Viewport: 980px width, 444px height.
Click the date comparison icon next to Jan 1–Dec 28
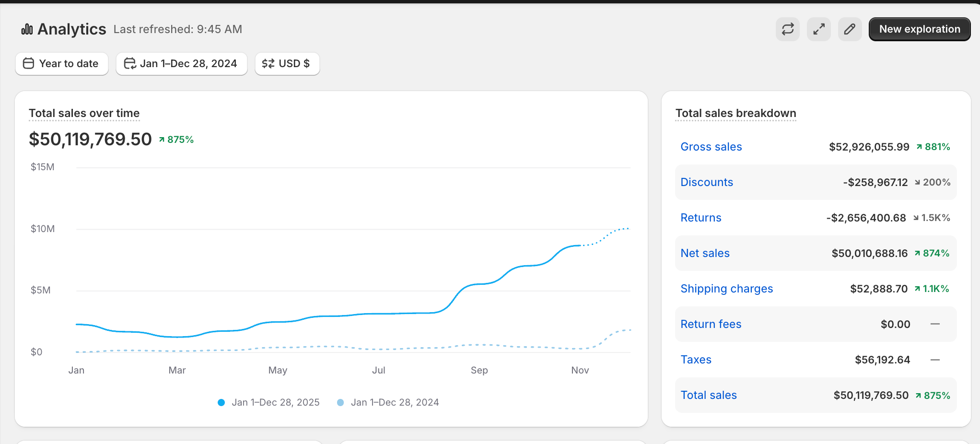point(130,63)
